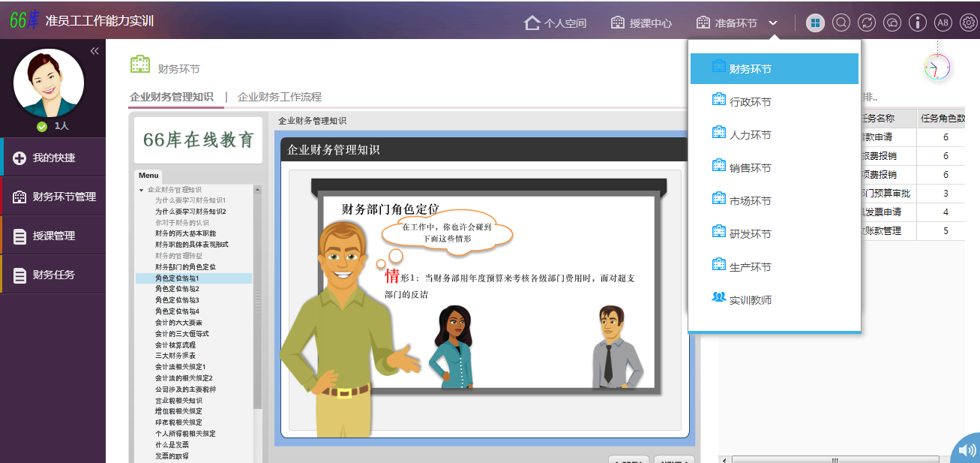The image size is (980, 463).
Task: Select 会计的六大要素 in the Menu tree
Action: [x=178, y=323]
